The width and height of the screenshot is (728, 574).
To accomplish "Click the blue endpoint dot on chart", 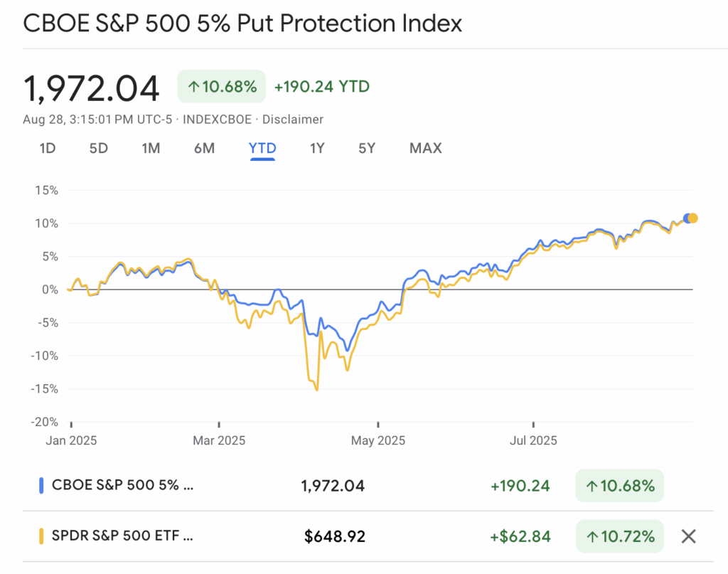I will click(686, 218).
